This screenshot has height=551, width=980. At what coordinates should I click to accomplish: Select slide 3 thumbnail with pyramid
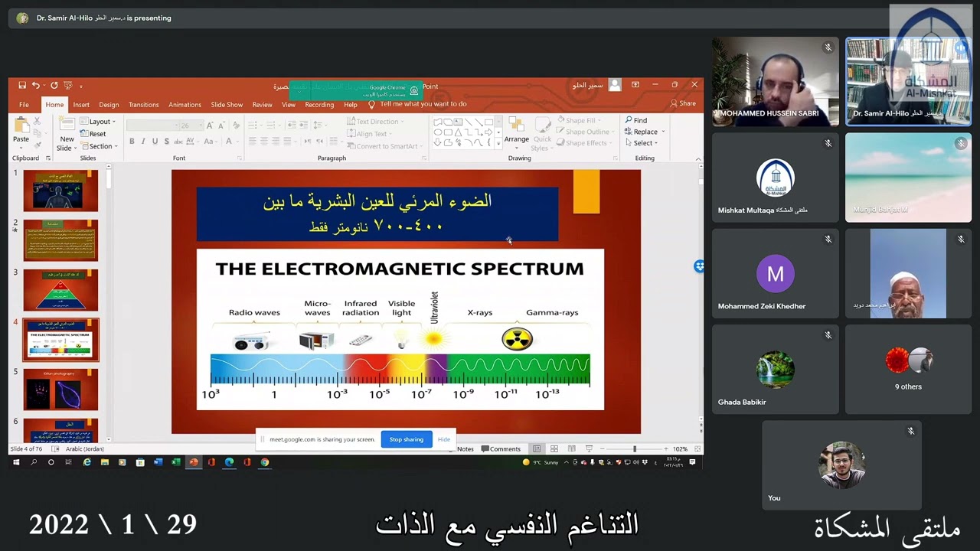pyautogui.click(x=60, y=289)
